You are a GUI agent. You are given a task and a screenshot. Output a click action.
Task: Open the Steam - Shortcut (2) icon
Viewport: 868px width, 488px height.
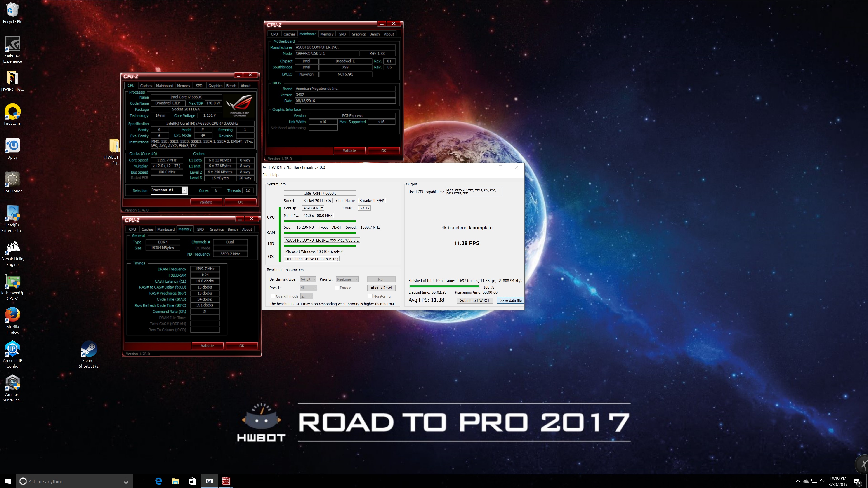click(89, 355)
